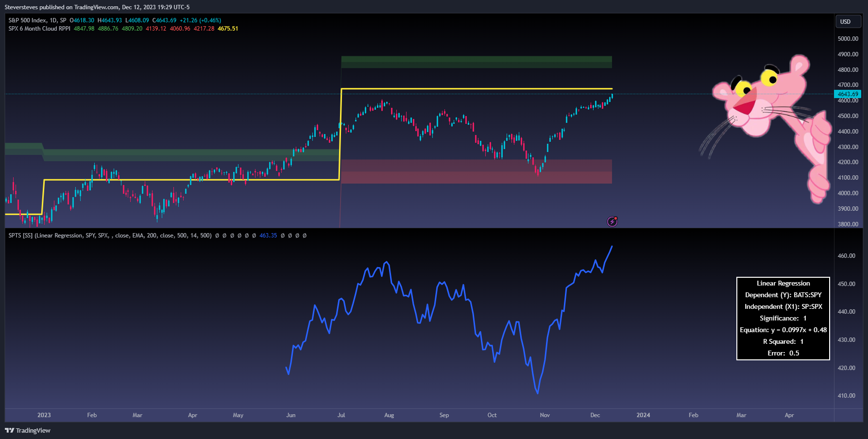Click the 4000.00 price axis label
The width and height of the screenshot is (868, 439).
[x=848, y=193]
